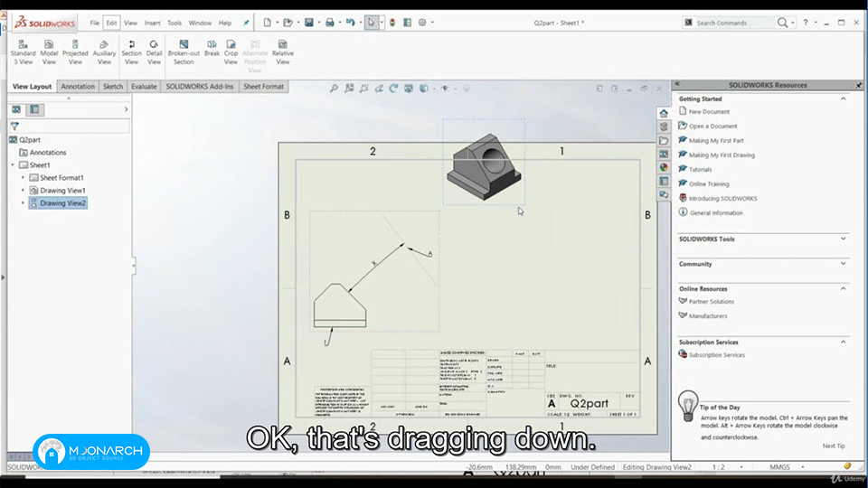Open Making My First Part tutorial
The height and width of the screenshot is (488, 868).
click(x=716, y=141)
